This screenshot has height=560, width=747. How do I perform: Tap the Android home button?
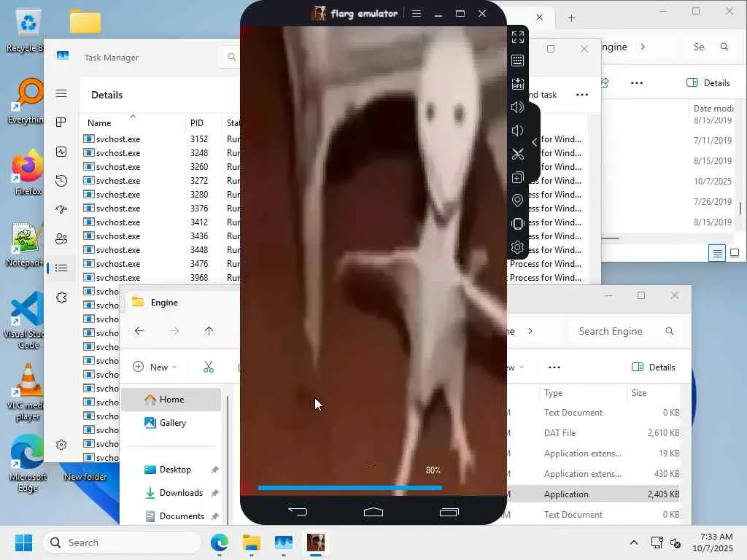(373, 512)
